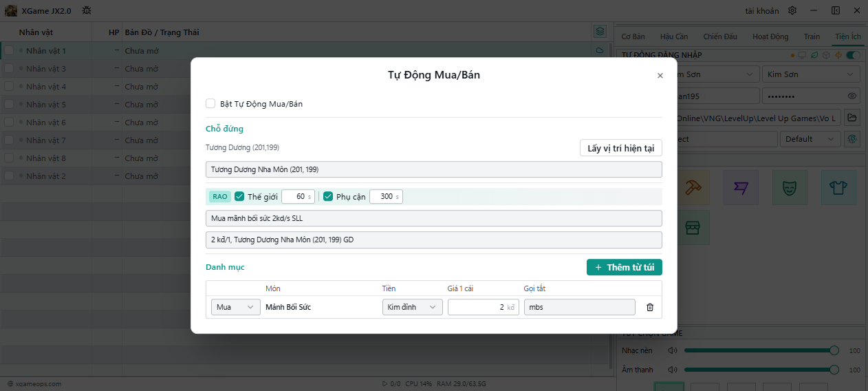Close the Tự Động Mua/Bán dialog
This screenshot has width=868, height=391.
(x=660, y=76)
